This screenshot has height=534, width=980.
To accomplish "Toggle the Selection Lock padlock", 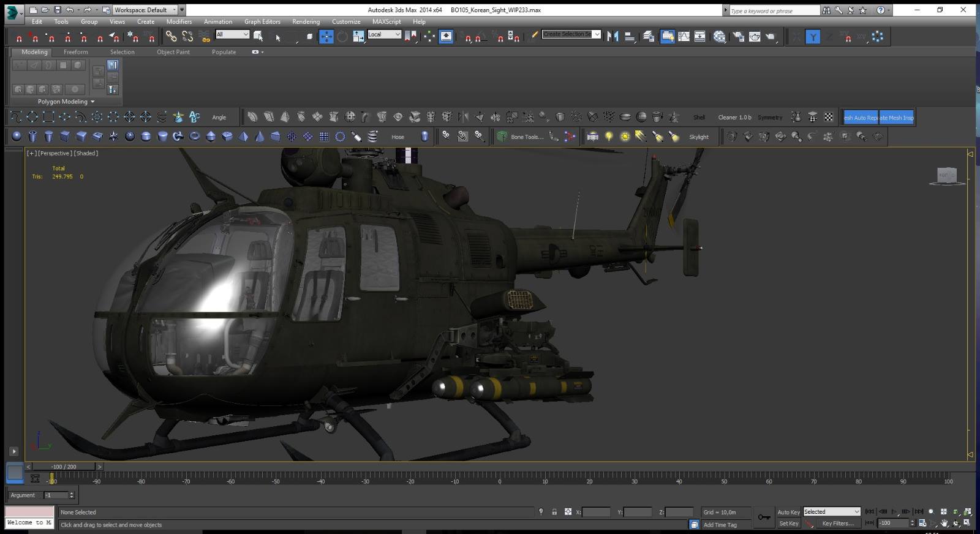I will coord(554,512).
